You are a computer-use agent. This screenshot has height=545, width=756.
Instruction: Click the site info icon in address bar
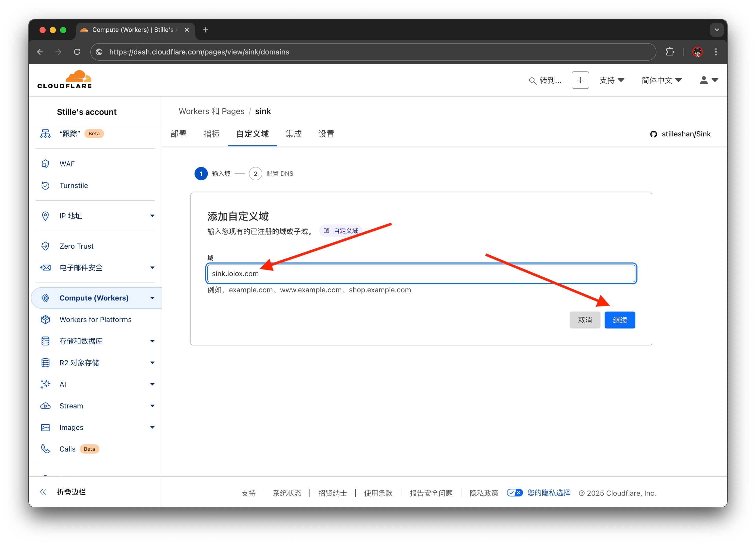point(99,52)
